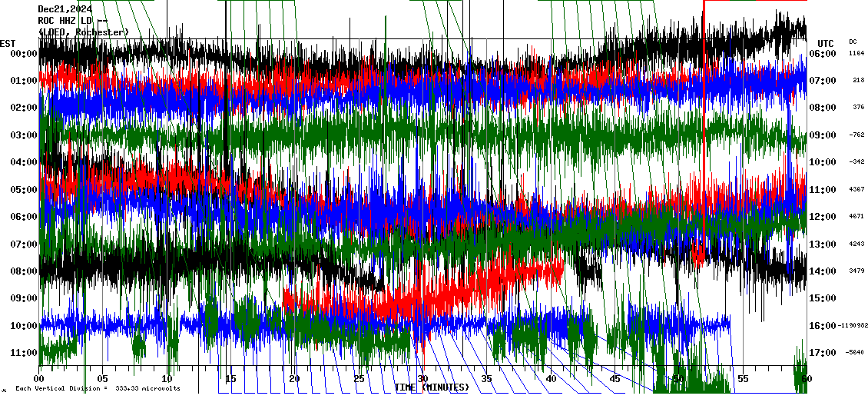This screenshot has height=399, width=868.
Task: Click the TIME (MINUTES) axis title
Action: click(436, 387)
